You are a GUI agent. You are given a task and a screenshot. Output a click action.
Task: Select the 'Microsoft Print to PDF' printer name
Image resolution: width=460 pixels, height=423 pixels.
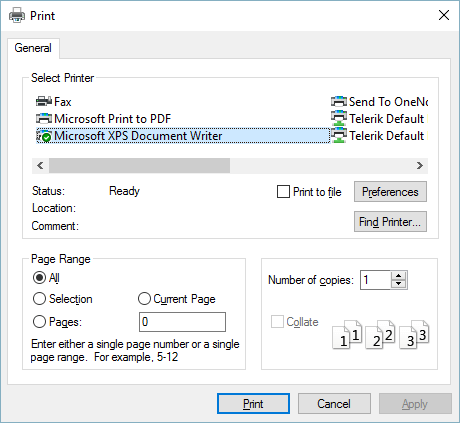tap(113, 119)
